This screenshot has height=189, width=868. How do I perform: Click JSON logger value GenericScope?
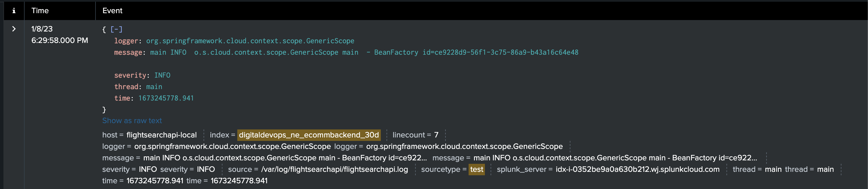(x=250, y=41)
